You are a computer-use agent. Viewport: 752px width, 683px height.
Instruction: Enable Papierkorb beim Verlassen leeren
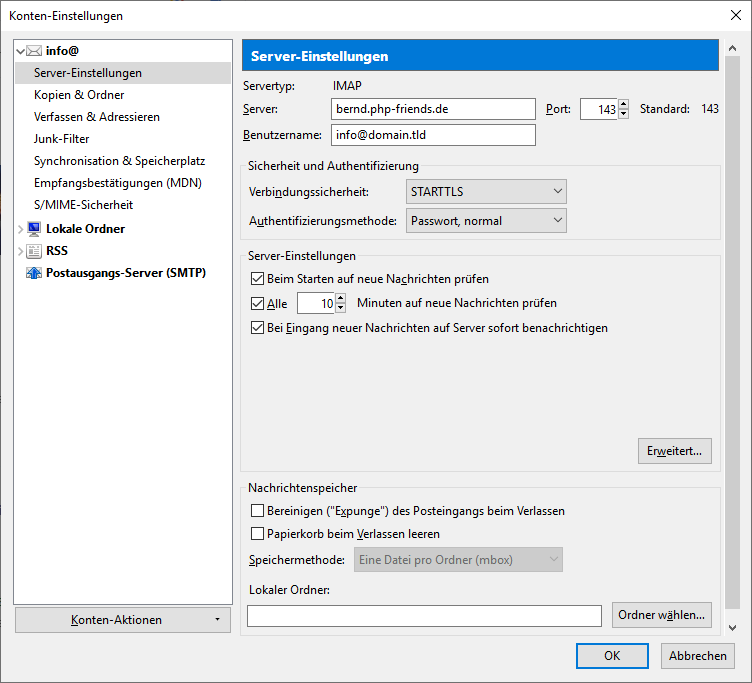click(x=257, y=534)
